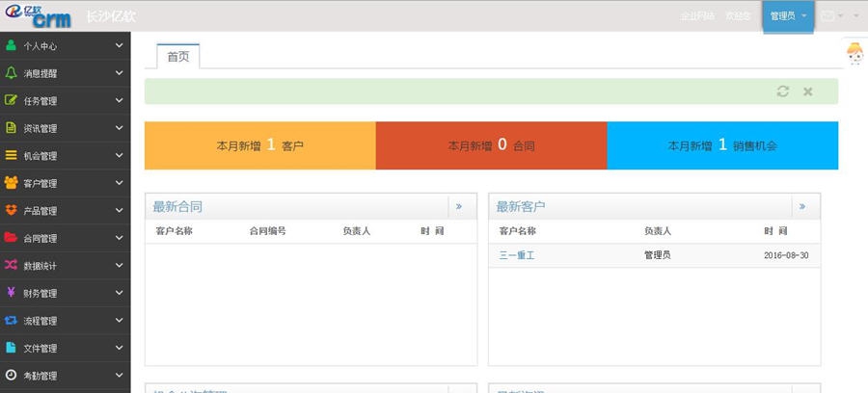The image size is (868, 393).
Task: Click the 企业网站 link in the top bar
Action: click(x=697, y=16)
